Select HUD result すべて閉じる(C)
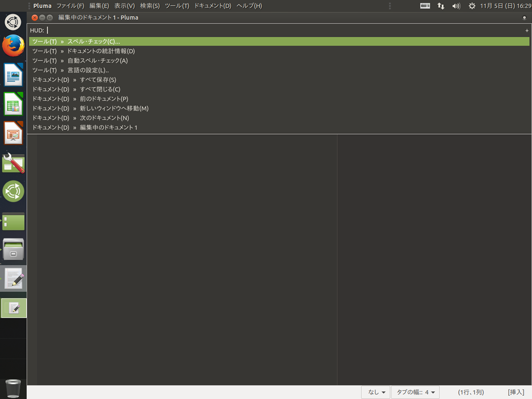 [279, 89]
